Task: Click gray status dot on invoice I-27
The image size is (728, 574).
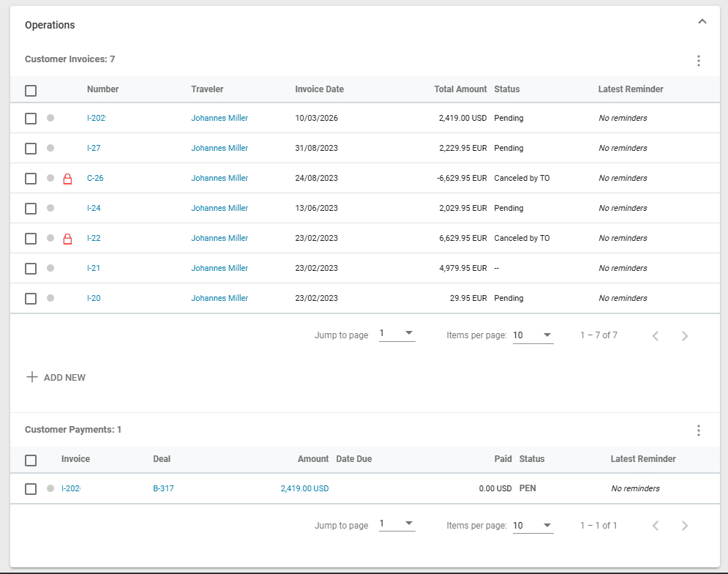Action: [50, 148]
